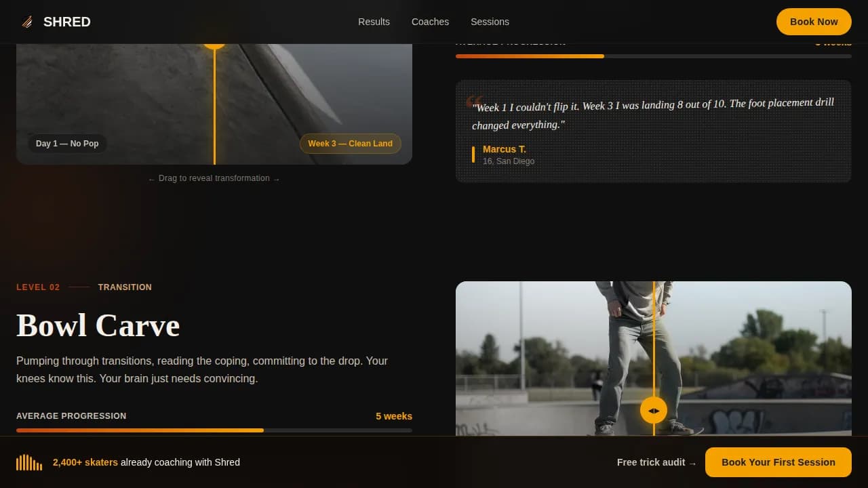Screen dimensions: 868x488
Task: Click the Day 1 — No Pop label
Action: [67, 144]
